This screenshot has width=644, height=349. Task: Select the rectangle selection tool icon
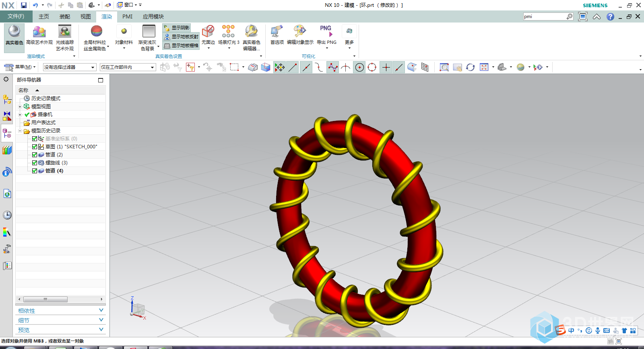click(234, 67)
